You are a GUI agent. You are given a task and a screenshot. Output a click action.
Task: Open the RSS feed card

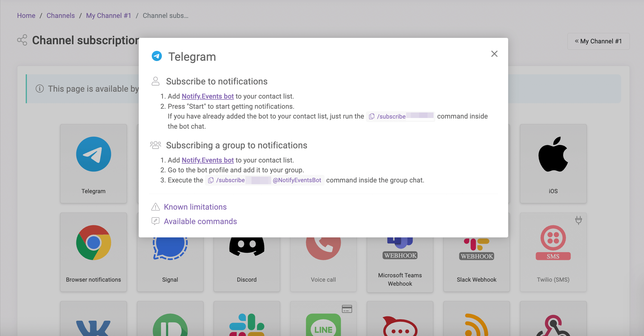coord(477,319)
